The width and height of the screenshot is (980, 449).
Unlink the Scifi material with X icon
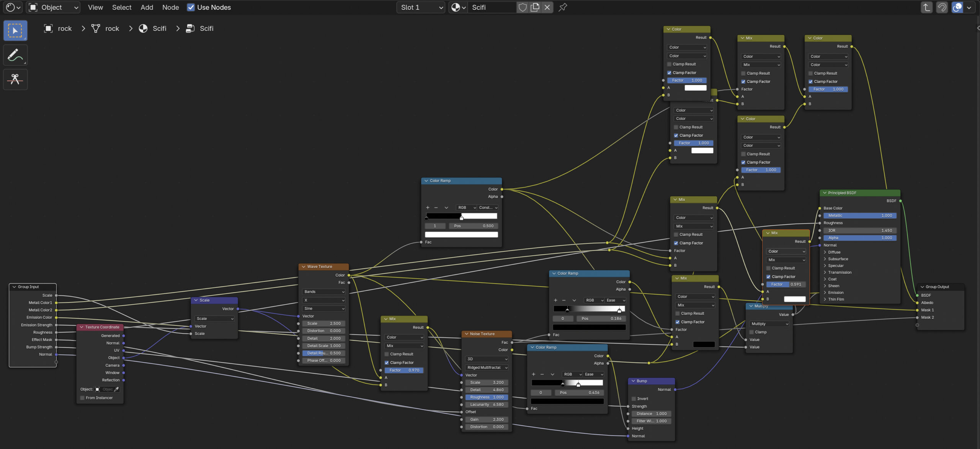point(547,7)
